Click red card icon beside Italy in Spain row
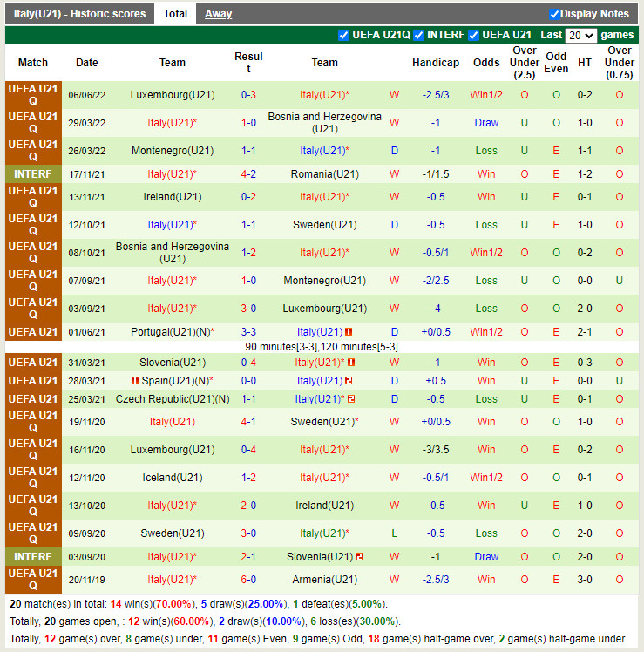Image resolution: width=644 pixels, height=652 pixels. [x=349, y=381]
